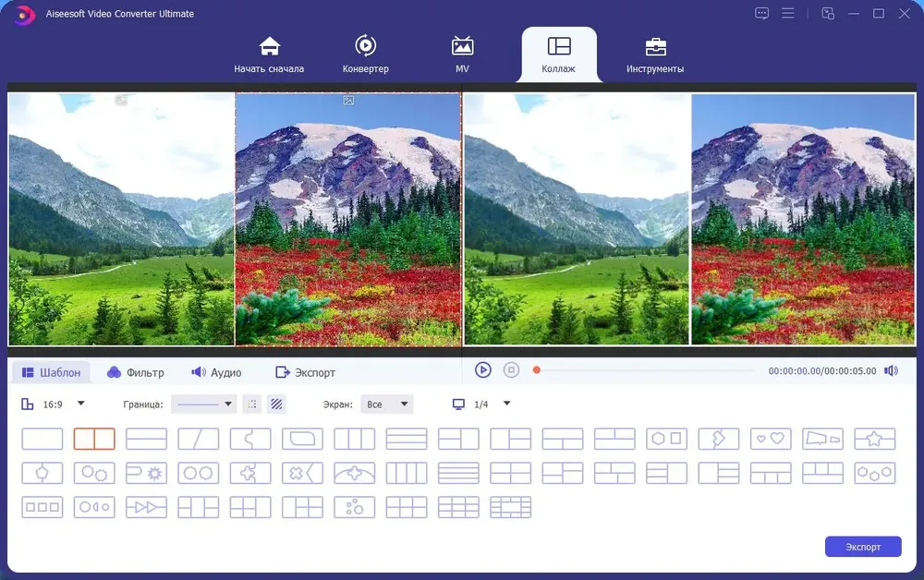Click the blue Экспорт button

point(863,547)
